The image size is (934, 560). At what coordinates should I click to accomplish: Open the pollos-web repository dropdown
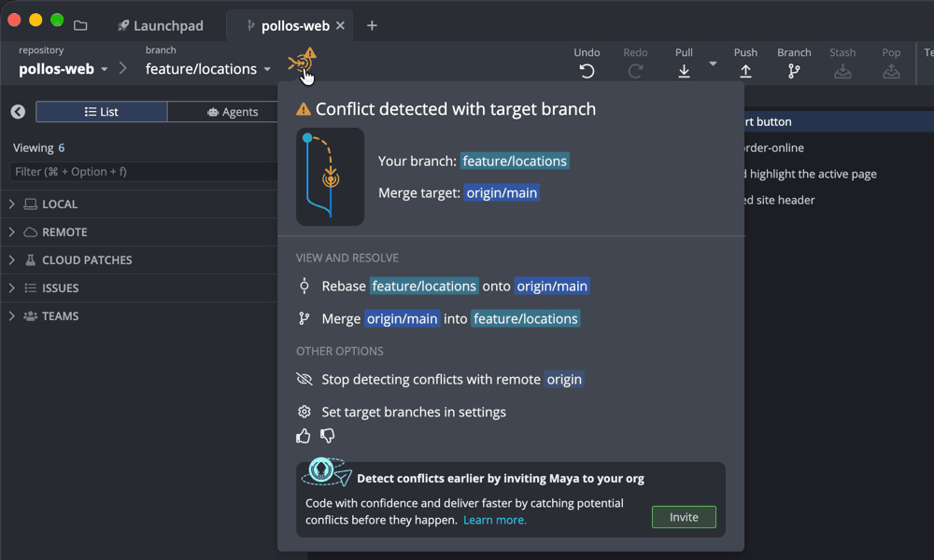[64, 69]
